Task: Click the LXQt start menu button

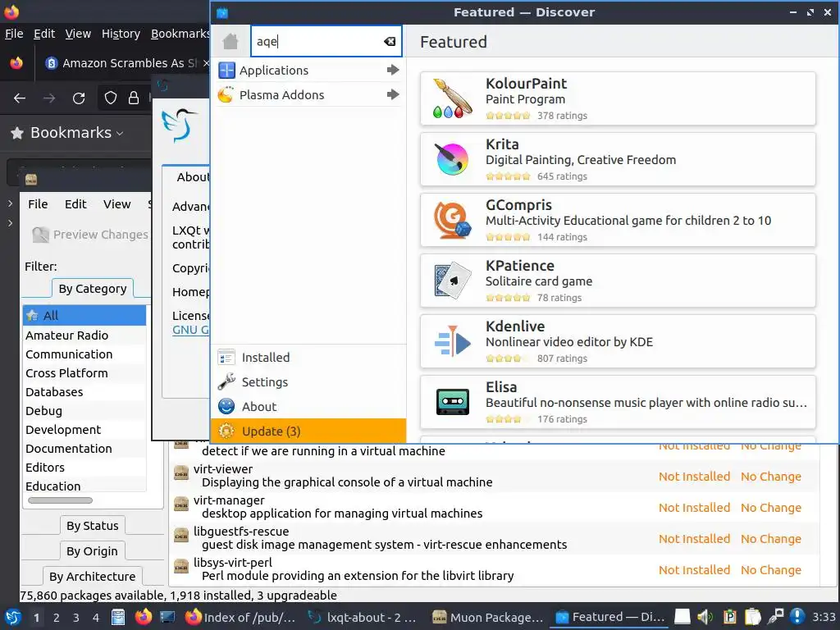Action: click(13, 617)
